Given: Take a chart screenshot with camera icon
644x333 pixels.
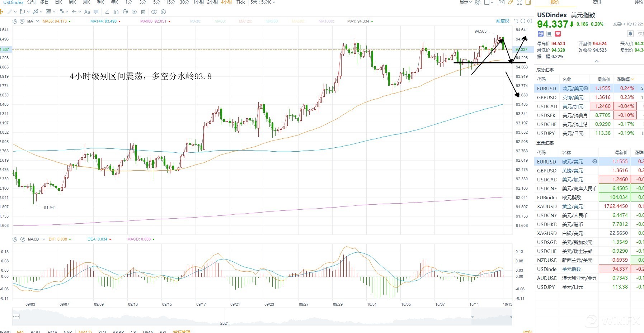Looking at the screenshot, I should point(501,2).
